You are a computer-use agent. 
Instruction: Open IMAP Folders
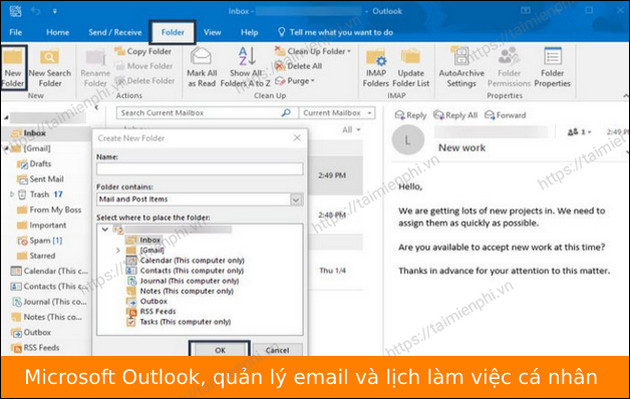(376, 68)
